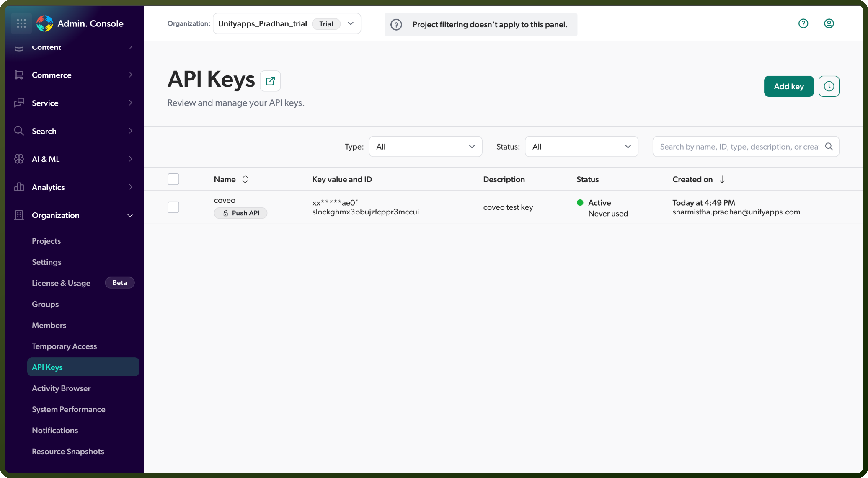
Task: Expand the Analytics menu chevron
Action: click(x=131, y=187)
